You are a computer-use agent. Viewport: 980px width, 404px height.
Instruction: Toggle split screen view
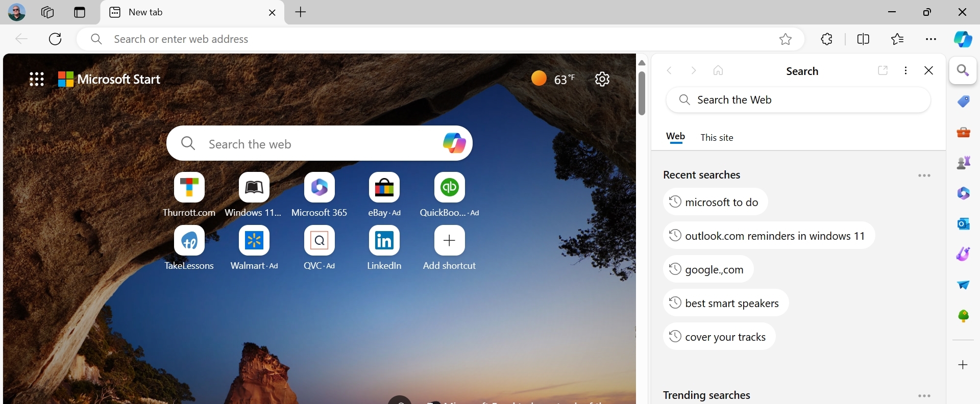(x=863, y=39)
